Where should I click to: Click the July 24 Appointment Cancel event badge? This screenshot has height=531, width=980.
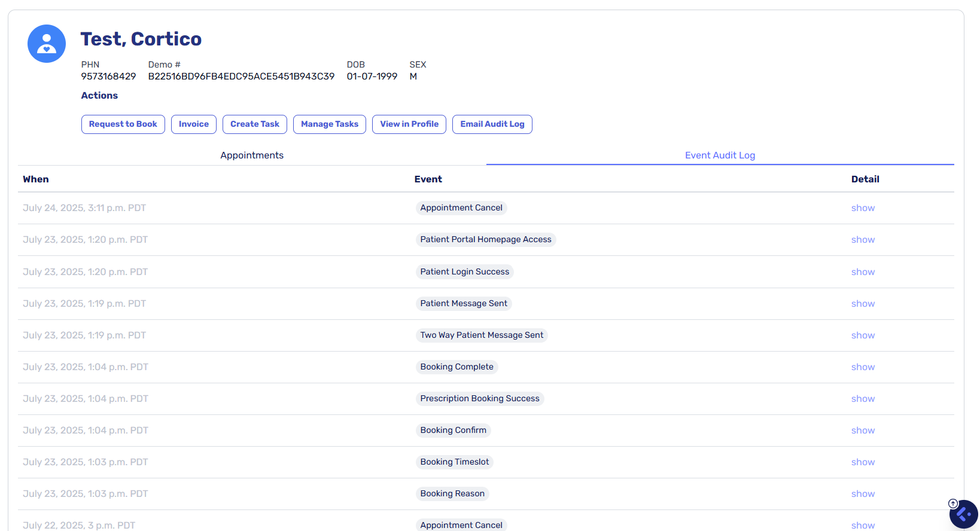point(461,208)
